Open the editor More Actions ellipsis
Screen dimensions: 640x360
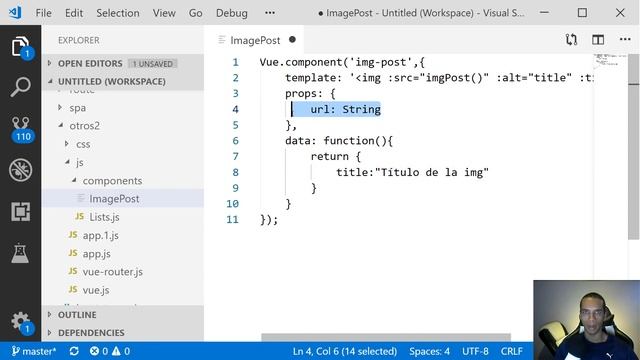tap(625, 40)
